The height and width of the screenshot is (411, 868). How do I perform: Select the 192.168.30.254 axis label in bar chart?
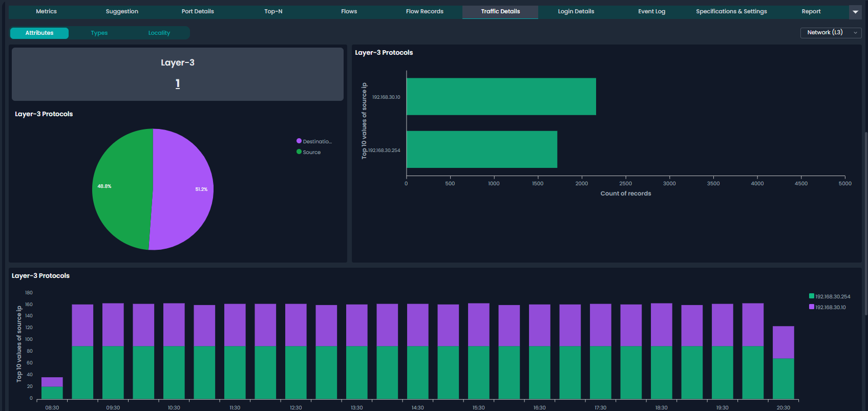(384, 150)
